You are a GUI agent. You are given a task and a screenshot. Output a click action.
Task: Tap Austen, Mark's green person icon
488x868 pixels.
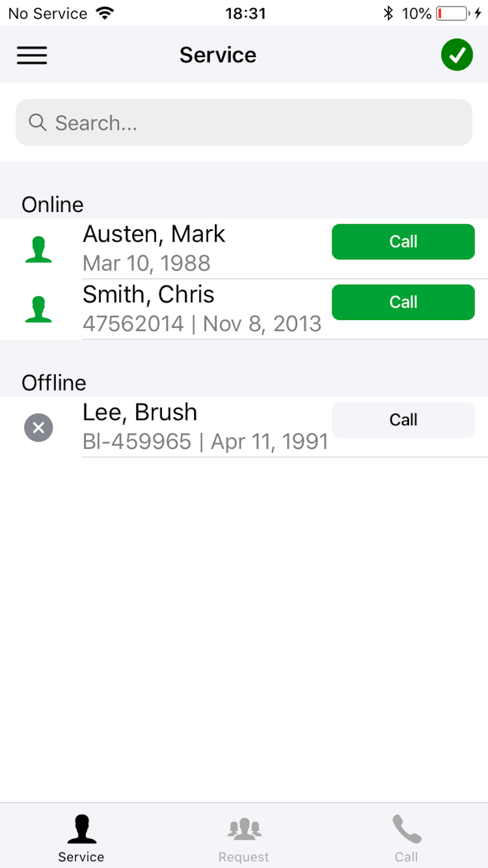pyautogui.click(x=39, y=249)
